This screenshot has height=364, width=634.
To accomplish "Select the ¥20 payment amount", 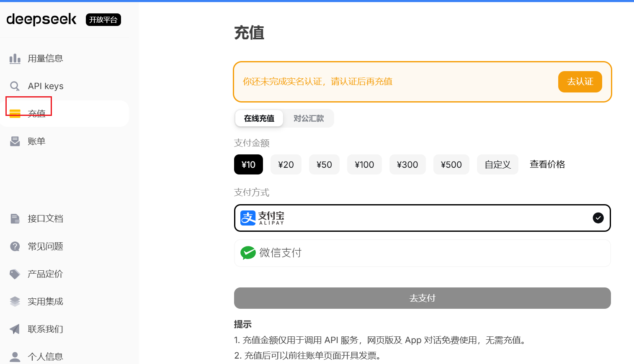I will pos(286,164).
